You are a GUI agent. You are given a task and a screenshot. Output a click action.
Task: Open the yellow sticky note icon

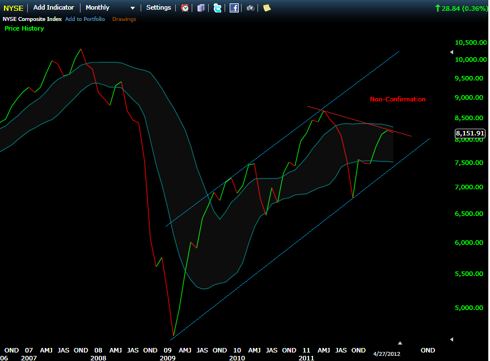(267, 8)
